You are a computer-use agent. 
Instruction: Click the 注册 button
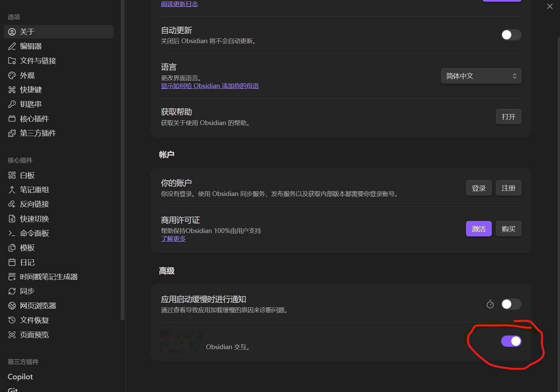(509, 188)
